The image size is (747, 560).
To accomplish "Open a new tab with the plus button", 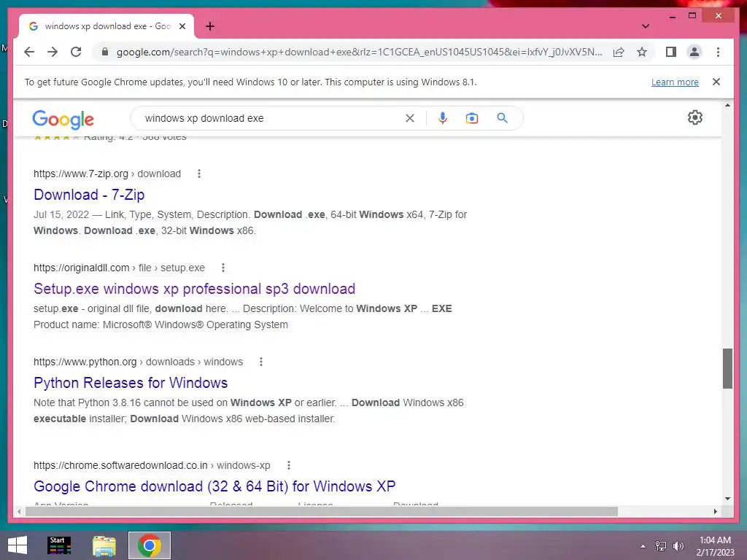I will (209, 26).
